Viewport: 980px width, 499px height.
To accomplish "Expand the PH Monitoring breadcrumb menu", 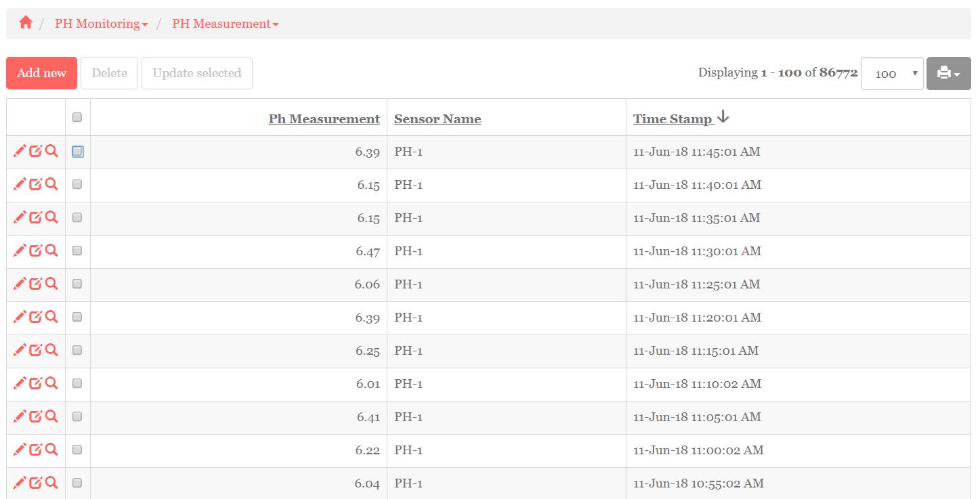I will pos(101,24).
